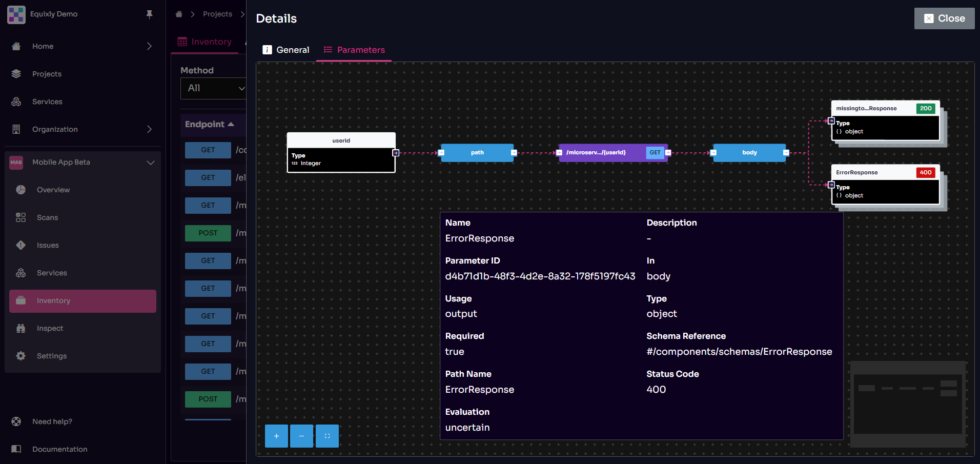Collapse the Mobile App Beta section
The image size is (980, 464).
click(150, 163)
